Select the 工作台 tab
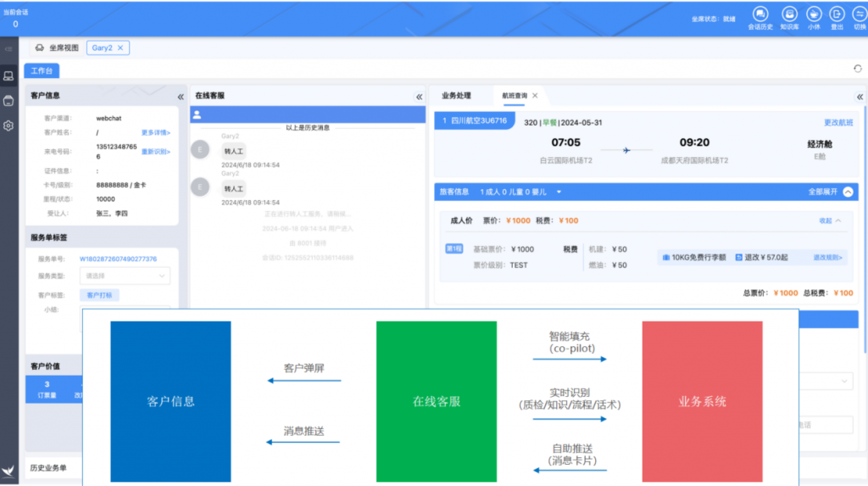Screen dimensions: 868x486 42,70
